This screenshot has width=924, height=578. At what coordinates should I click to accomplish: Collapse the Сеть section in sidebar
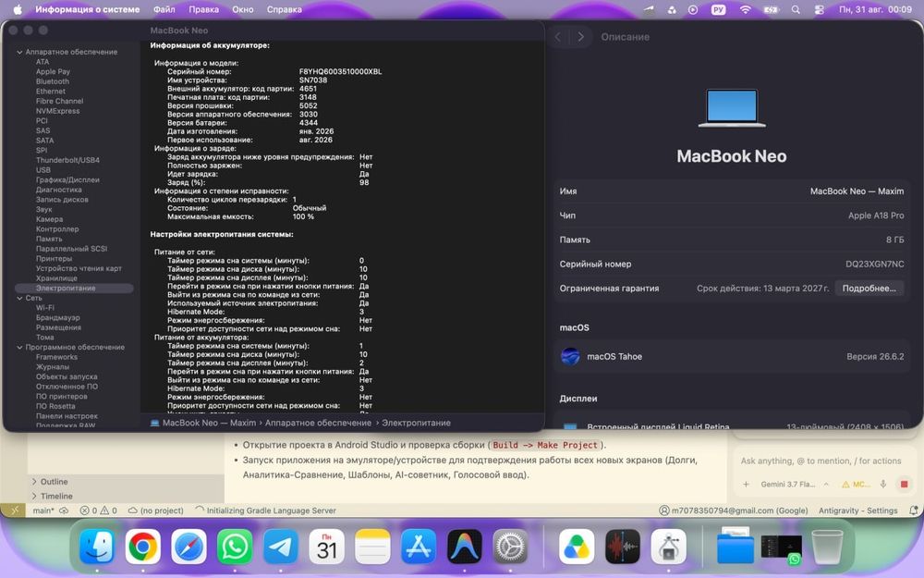click(19, 298)
